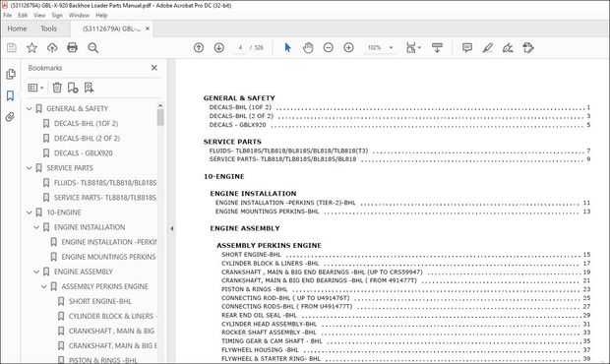Select DECALS-BHL (1OF 2) bookmark

[86, 124]
